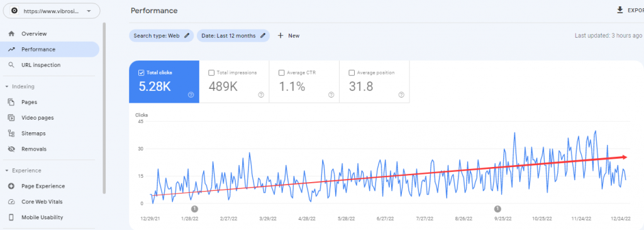
Task: Click the Performance trend icon
Action: point(11,49)
